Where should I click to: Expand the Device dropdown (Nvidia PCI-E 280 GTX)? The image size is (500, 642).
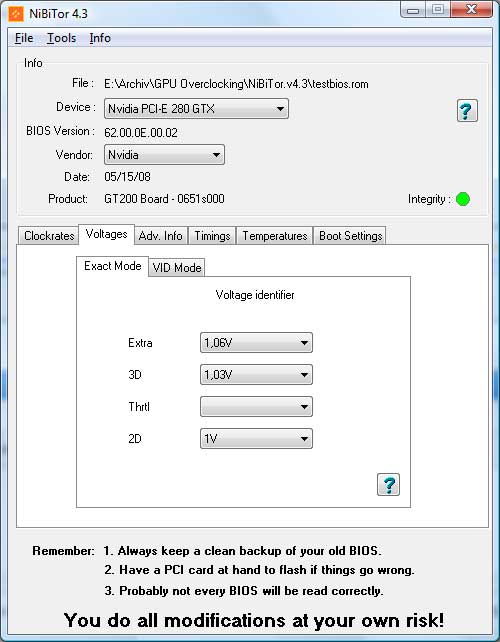(196, 109)
